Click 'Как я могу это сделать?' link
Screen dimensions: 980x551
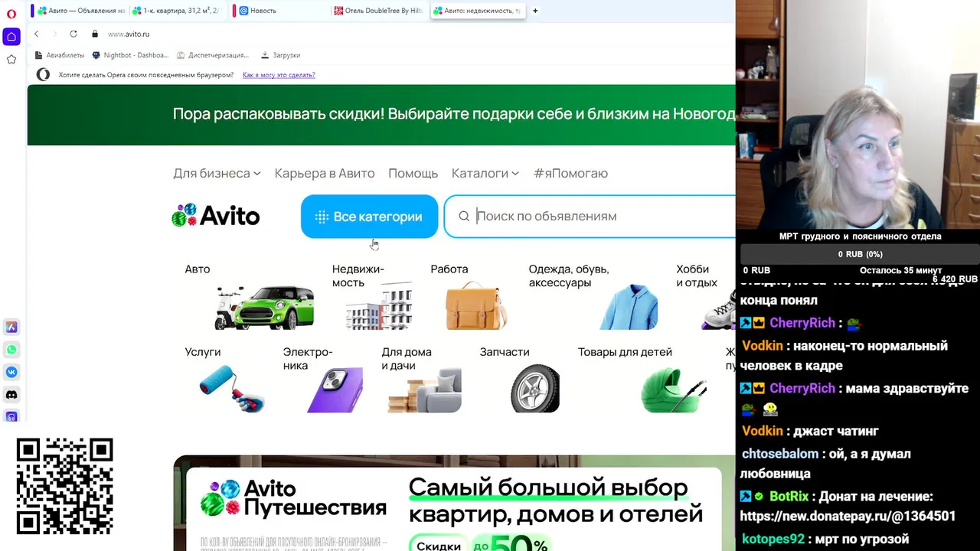tap(279, 75)
